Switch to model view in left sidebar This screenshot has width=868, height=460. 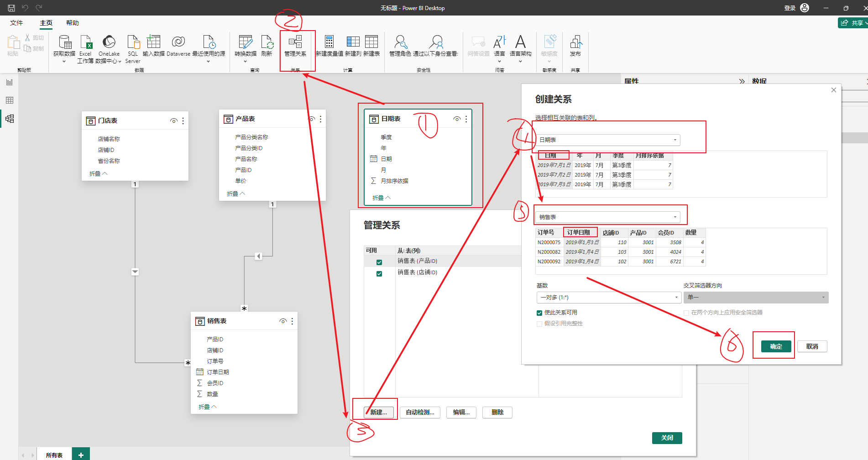(10, 119)
